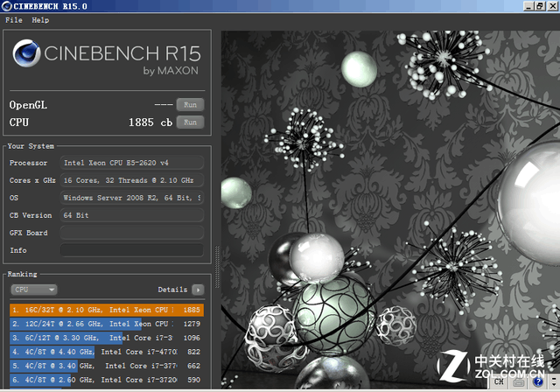Click the empty GFX Board field

coord(131,233)
